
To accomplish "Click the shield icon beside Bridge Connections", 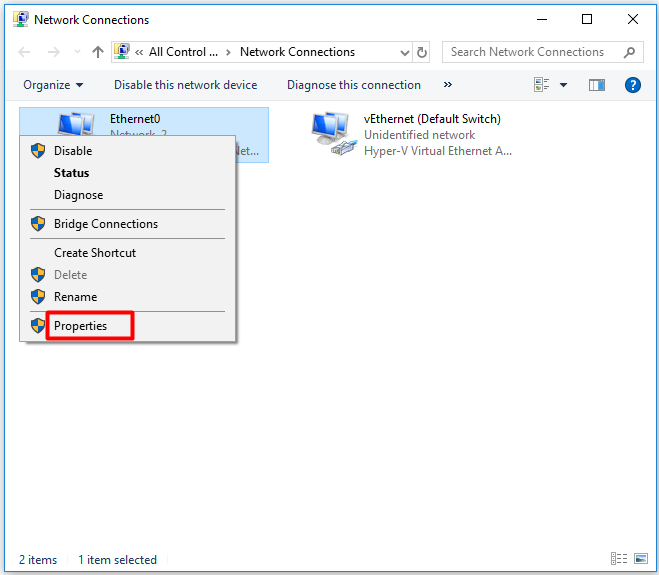I will coord(38,224).
